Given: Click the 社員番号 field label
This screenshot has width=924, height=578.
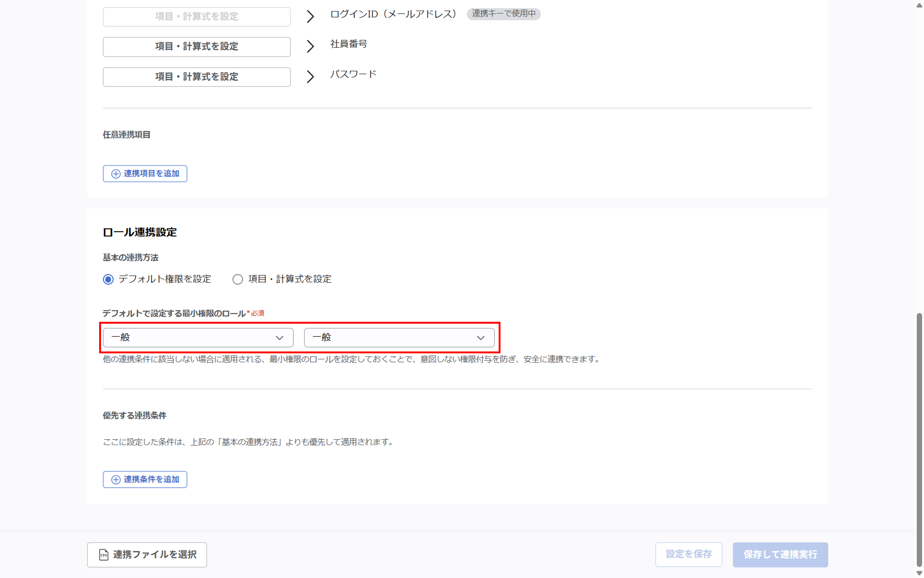Looking at the screenshot, I should [349, 44].
